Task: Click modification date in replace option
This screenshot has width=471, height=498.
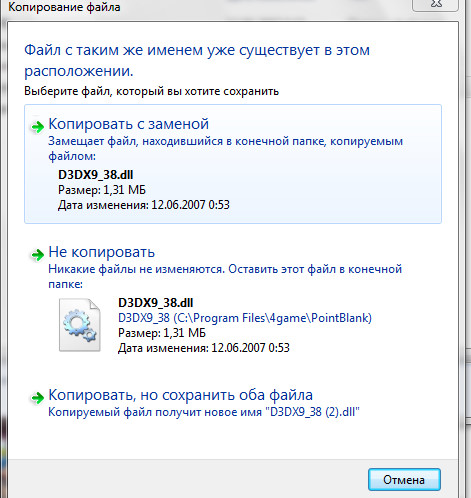Action: coord(144,205)
